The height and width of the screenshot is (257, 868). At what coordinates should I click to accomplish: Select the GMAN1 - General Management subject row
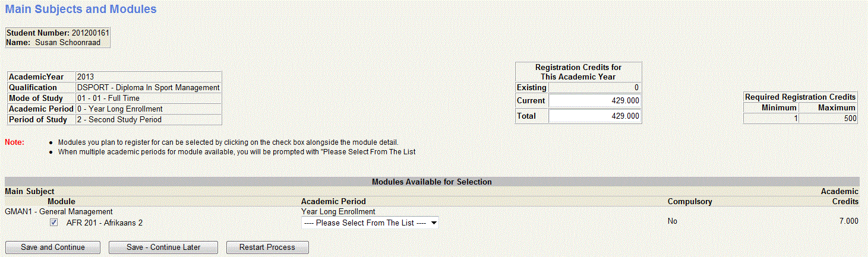pos(59,211)
